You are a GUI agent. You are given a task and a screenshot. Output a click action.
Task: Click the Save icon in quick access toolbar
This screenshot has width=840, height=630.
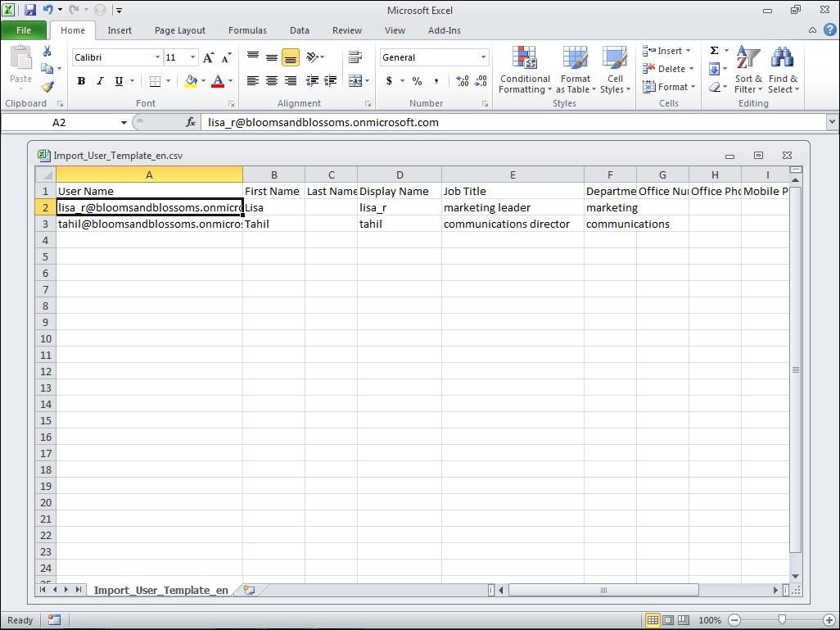pos(29,10)
